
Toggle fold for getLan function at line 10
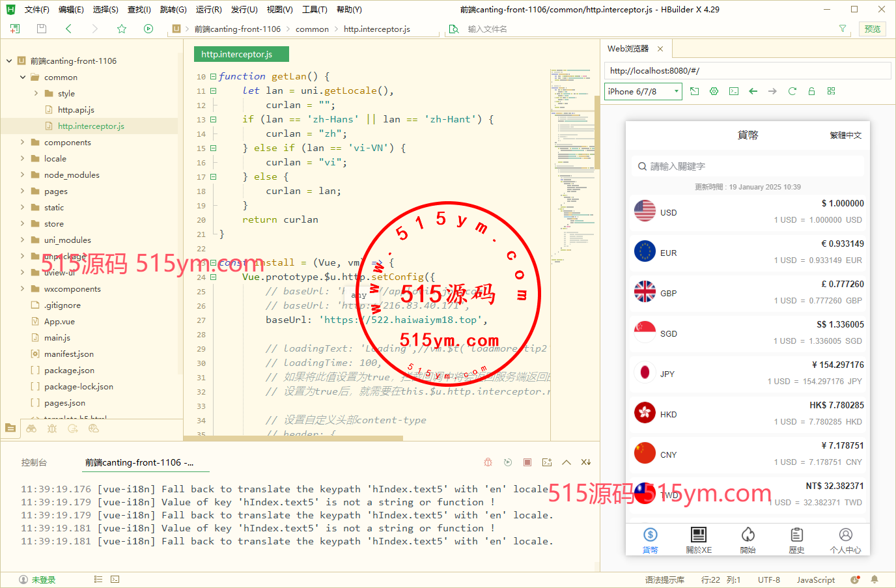click(213, 77)
